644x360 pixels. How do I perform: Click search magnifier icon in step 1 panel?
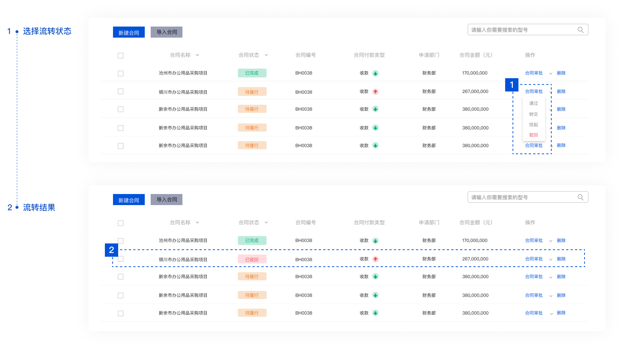pos(580,30)
